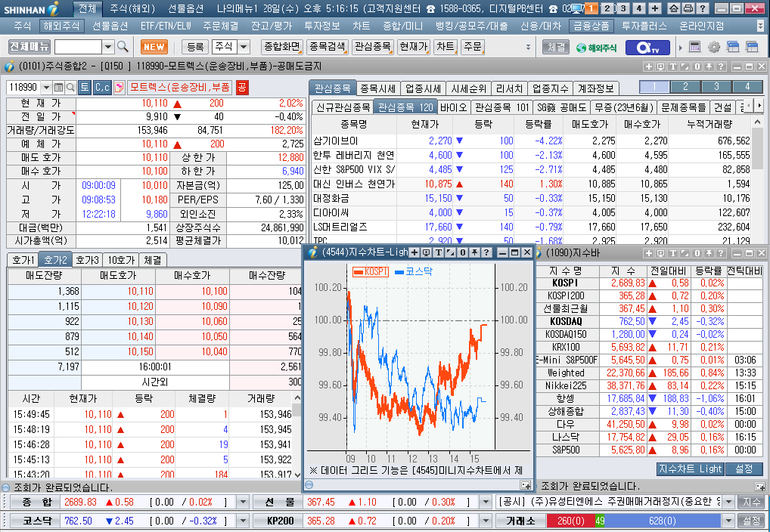Click the T icon in 지수차트-Light title bar
Viewport: 770px width, 532px height.
[439, 252]
